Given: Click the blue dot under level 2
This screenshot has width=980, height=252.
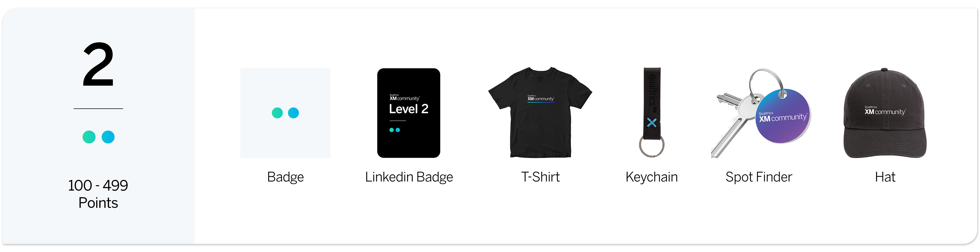Looking at the screenshot, I should click(x=108, y=137).
